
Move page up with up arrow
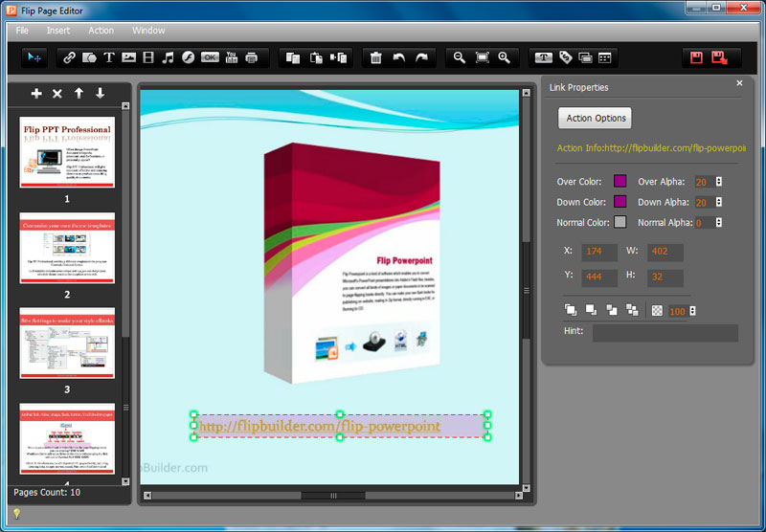click(x=79, y=93)
